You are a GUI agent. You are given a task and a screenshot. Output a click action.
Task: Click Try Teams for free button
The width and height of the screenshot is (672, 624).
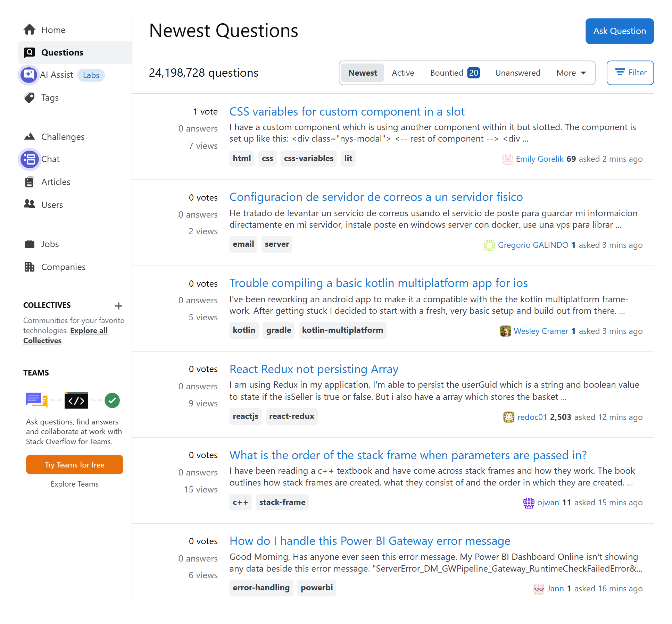(x=74, y=465)
